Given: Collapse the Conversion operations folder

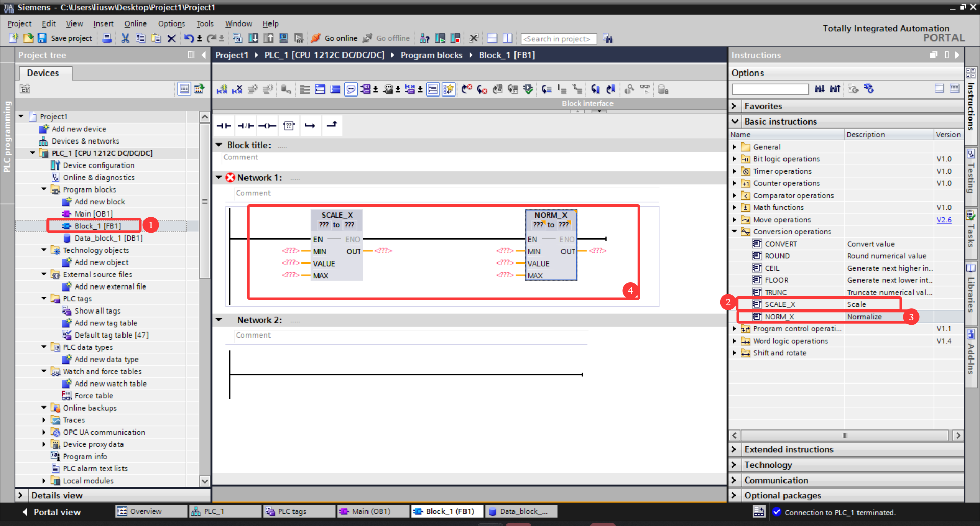Looking at the screenshot, I should click(x=734, y=231).
